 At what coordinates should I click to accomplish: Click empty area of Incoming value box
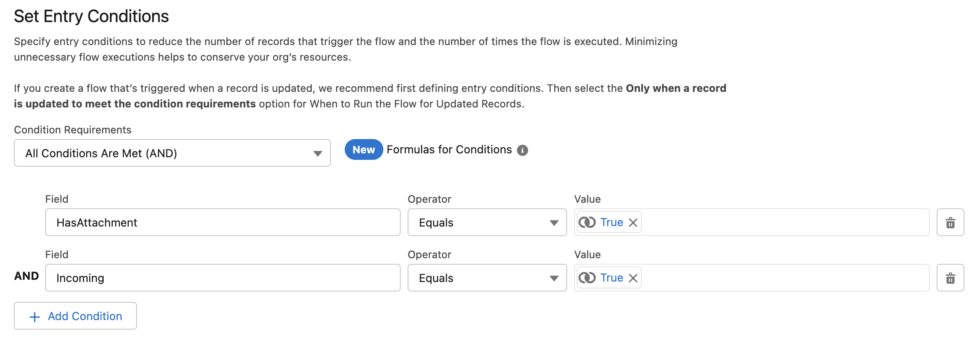pyautogui.click(x=781, y=278)
